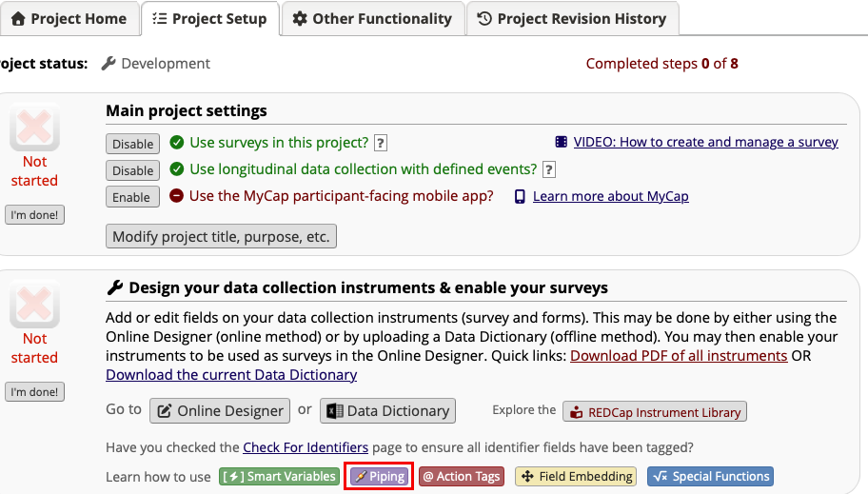Image resolution: width=868 pixels, height=494 pixels.
Task: Click the Not started X icon for Design instruments
Action: [34, 304]
